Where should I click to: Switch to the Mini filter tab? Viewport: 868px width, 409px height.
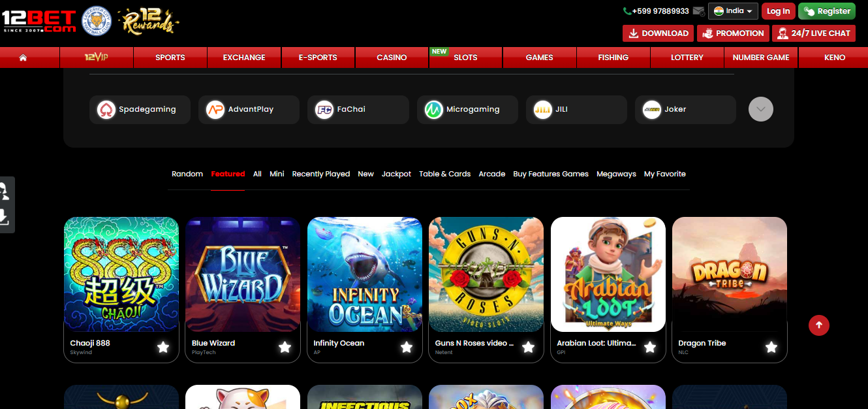(277, 174)
